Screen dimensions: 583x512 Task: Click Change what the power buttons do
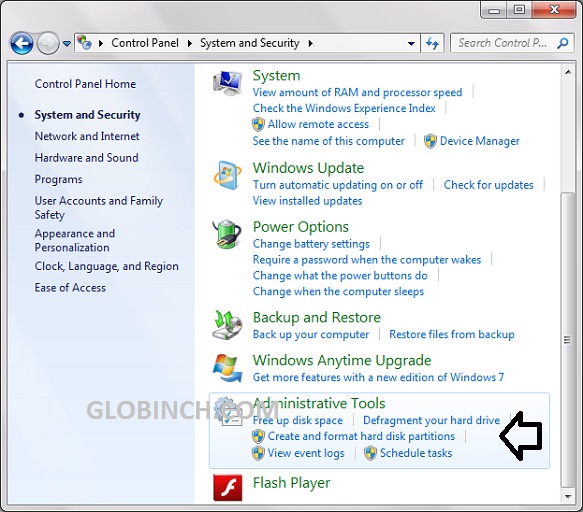click(x=340, y=276)
